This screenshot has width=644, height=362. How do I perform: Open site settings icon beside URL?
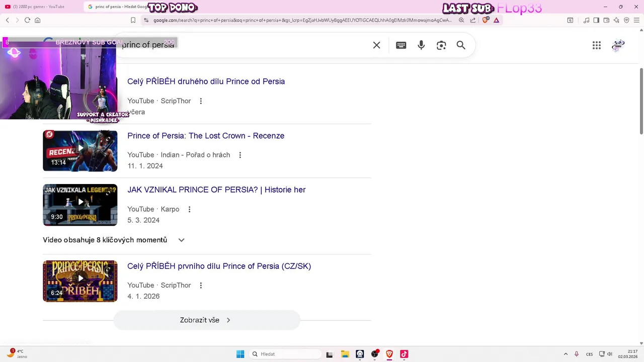point(146,20)
